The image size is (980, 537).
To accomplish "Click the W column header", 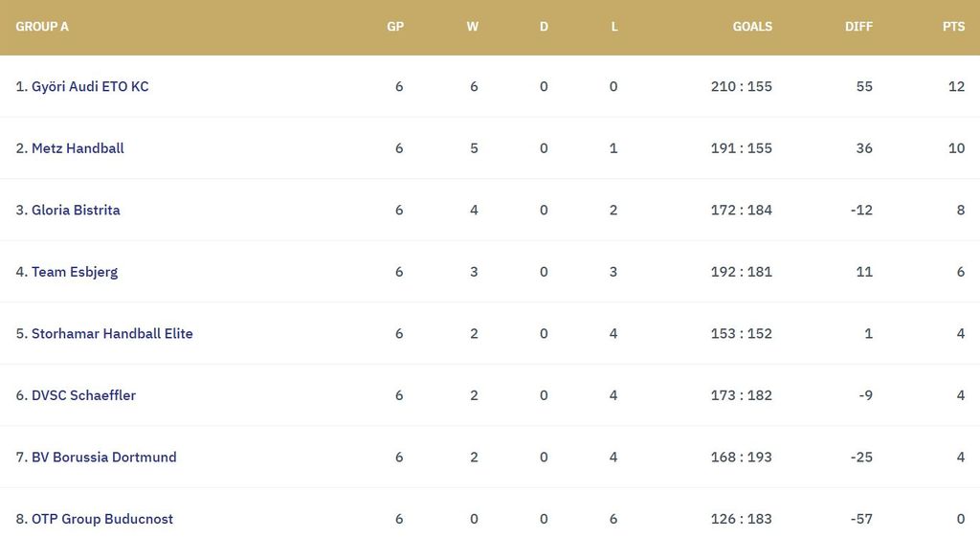I will [x=473, y=27].
